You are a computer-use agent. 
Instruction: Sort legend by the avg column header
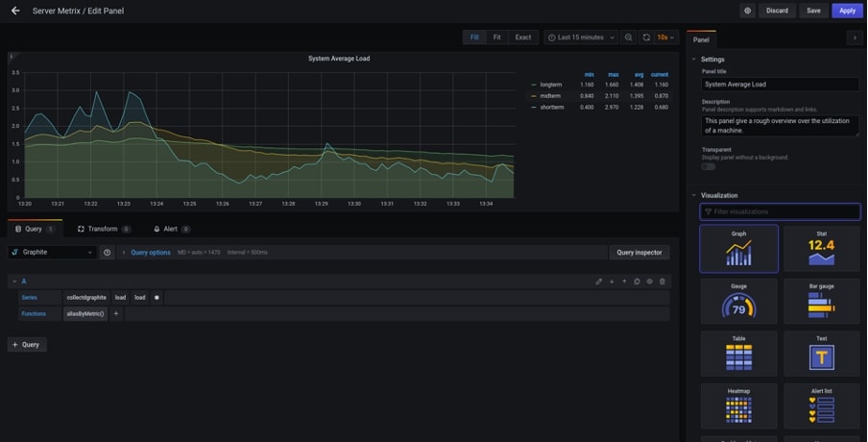(639, 75)
